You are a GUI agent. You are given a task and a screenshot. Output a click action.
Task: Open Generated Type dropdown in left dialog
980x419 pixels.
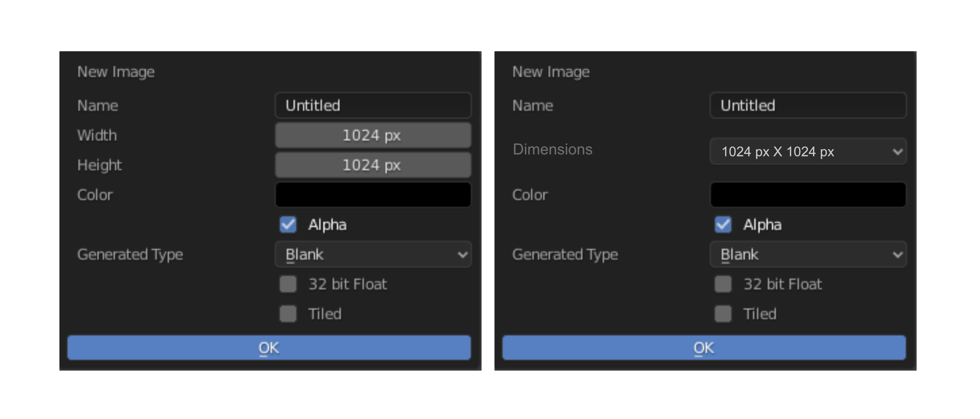(x=373, y=254)
